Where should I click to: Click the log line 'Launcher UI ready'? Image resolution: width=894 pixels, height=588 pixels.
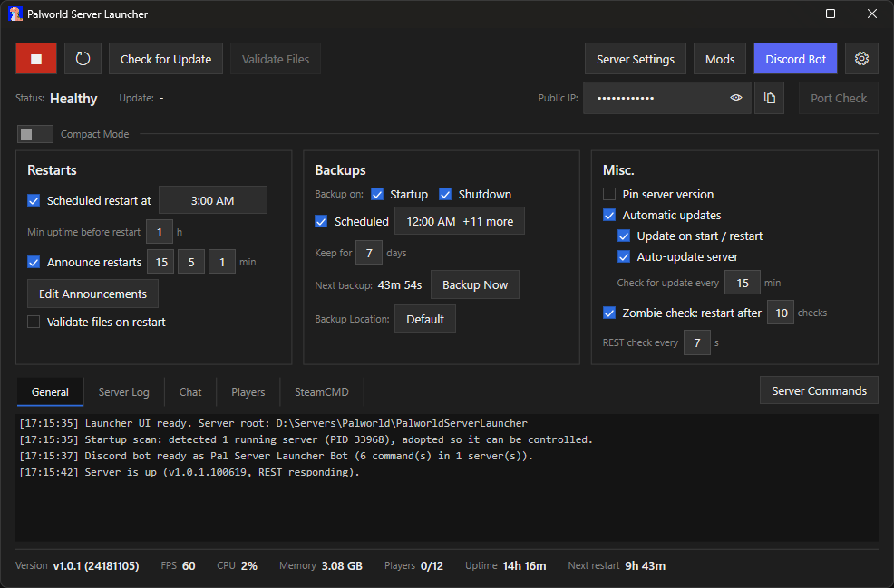click(x=273, y=423)
